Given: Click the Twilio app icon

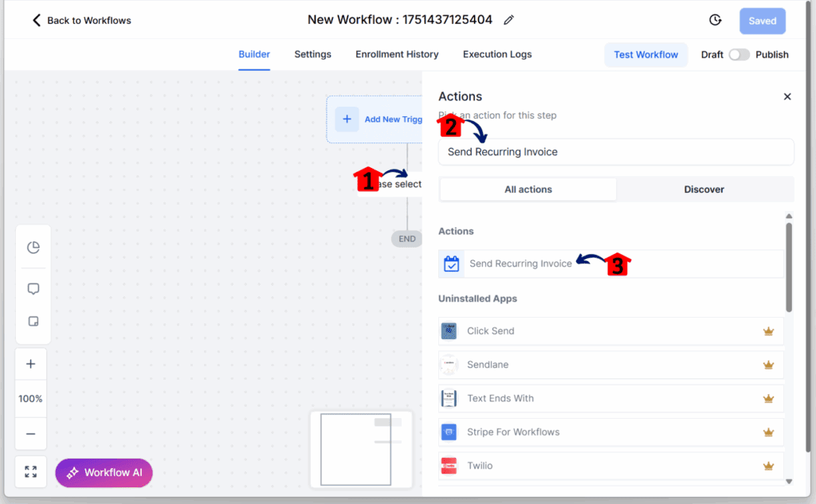Looking at the screenshot, I should 449,466.
